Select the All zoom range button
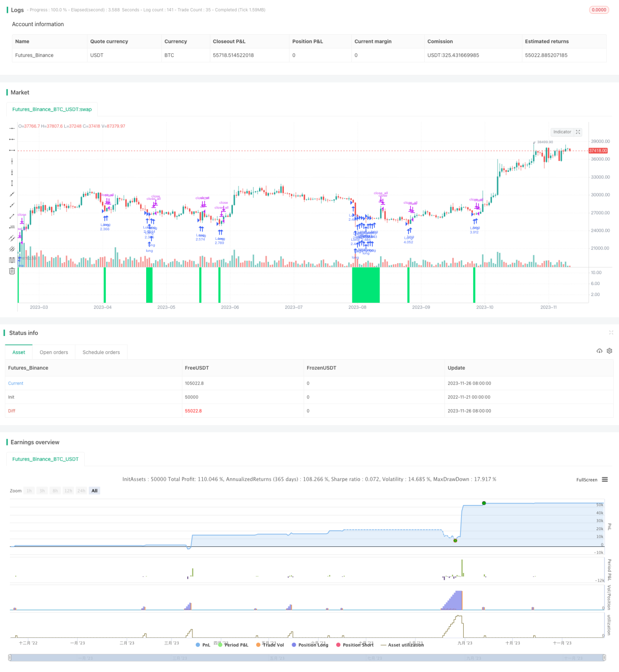 tap(94, 491)
